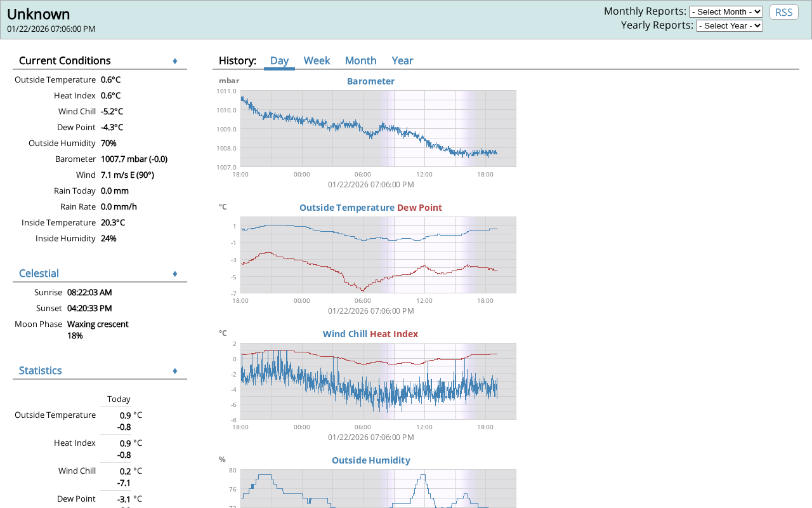Click the Inside Humidity value 24%
Viewport: 812px width, 508px height.
pyautogui.click(x=108, y=239)
